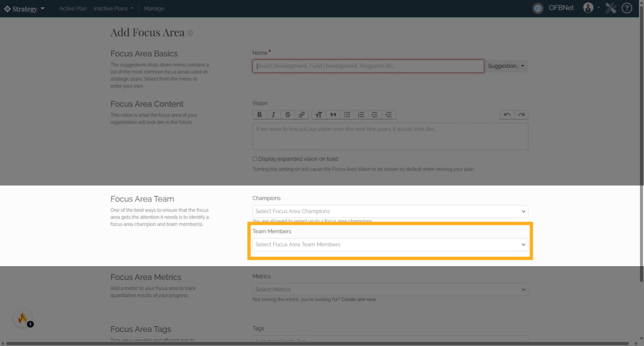Click into the Vision text area

click(390, 136)
